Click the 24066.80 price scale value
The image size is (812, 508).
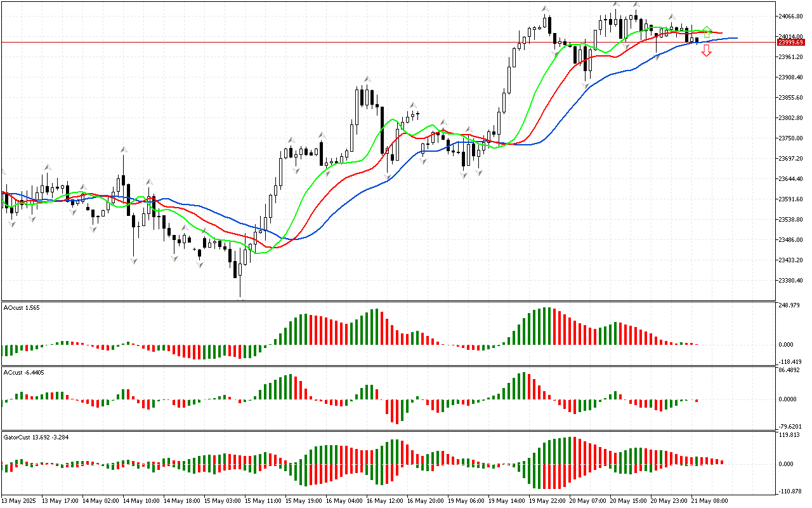pyautogui.click(x=792, y=16)
